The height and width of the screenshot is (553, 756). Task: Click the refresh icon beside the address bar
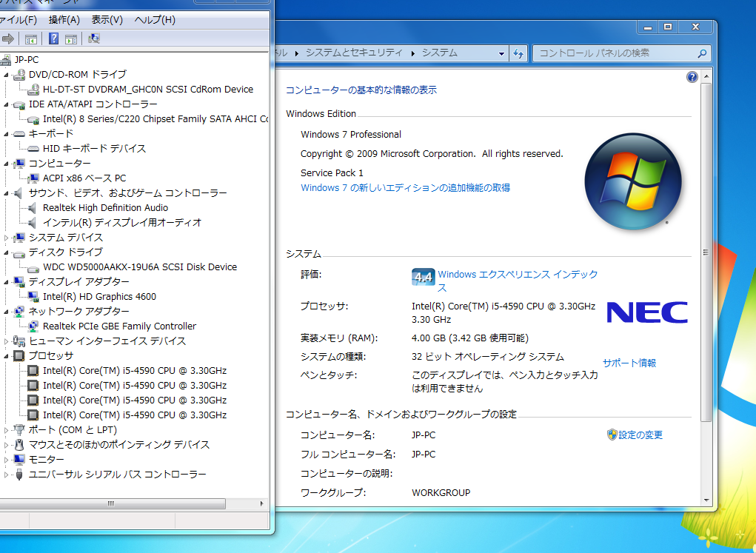[x=518, y=53]
